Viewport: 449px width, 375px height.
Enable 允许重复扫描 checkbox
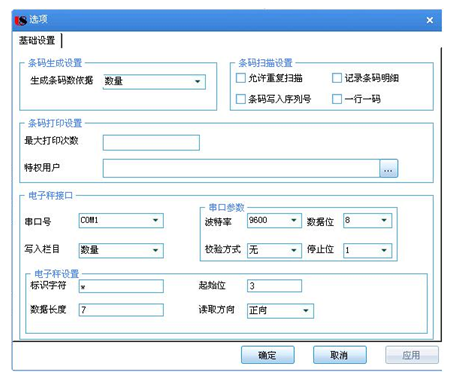coord(241,78)
